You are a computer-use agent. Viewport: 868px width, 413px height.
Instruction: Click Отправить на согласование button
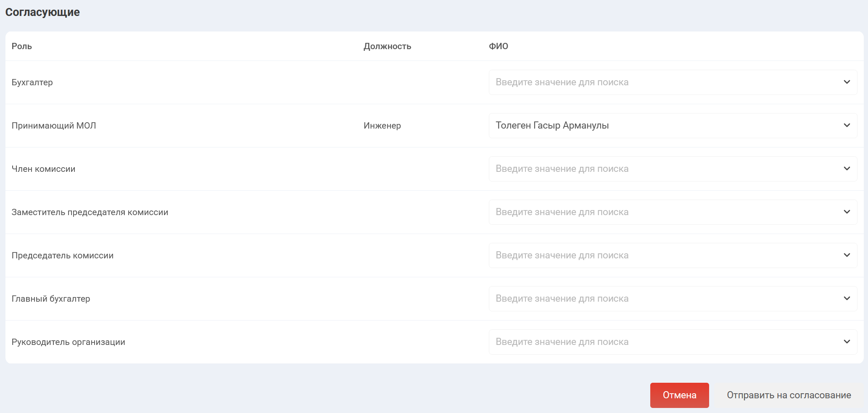[x=789, y=395]
